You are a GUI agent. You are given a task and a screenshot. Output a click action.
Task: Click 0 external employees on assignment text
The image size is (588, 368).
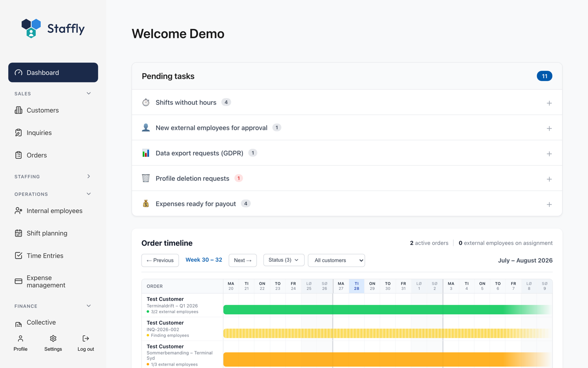pyautogui.click(x=506, y=243)
